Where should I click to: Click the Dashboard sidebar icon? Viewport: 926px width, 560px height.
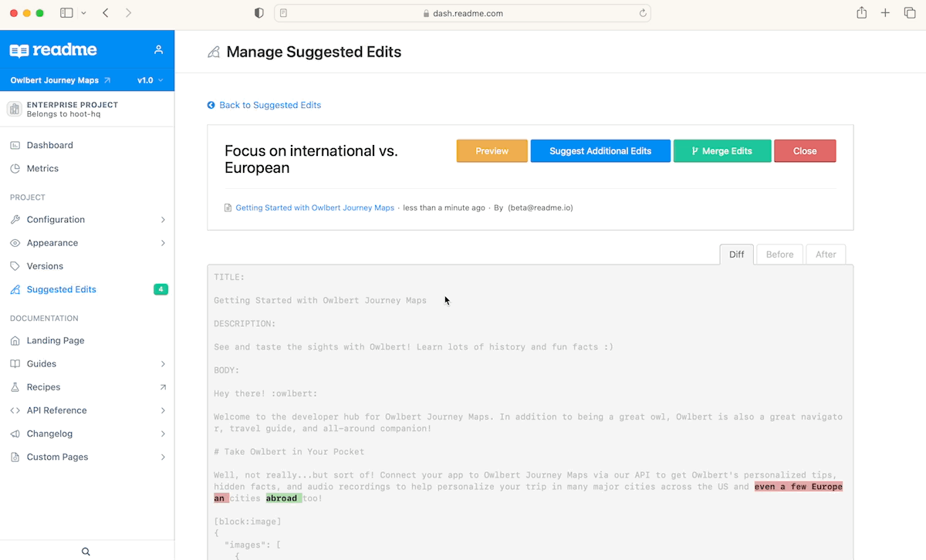pos(15,145)
